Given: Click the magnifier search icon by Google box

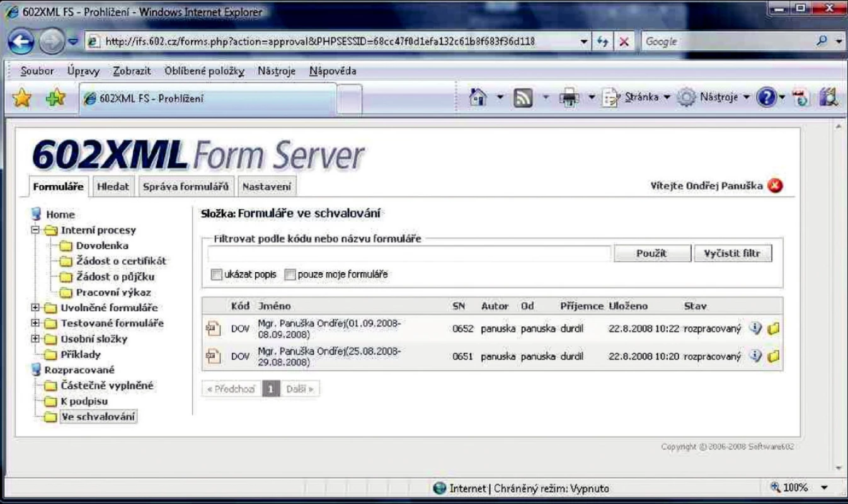Looking at the screenshot, I should (820, 41).
